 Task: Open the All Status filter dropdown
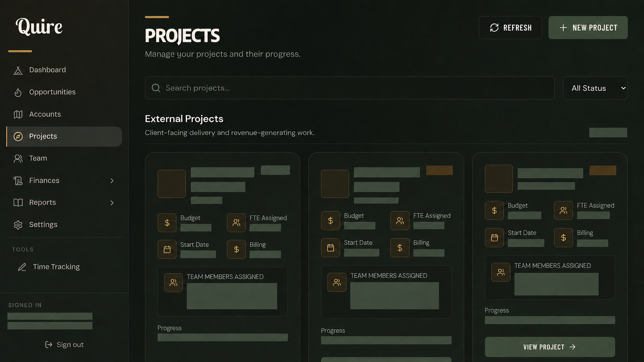[595, 88]
